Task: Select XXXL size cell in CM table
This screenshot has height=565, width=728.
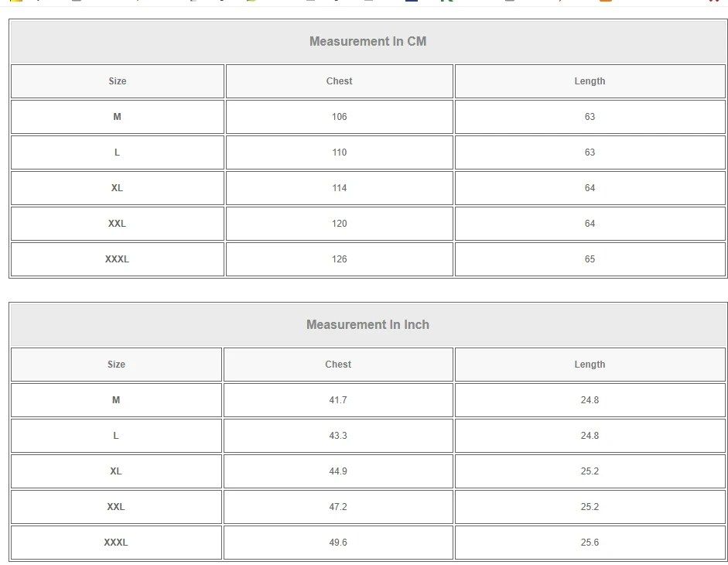Action: 118,259
